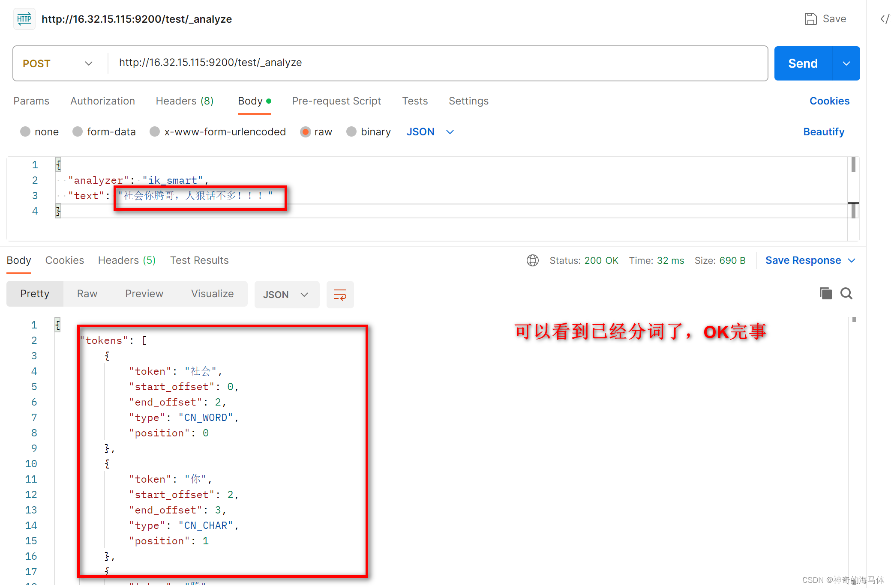Image resolution: width=891 pixels, height=588 pixels.
Task: Select the request Body tab
Action: [254, 101]
